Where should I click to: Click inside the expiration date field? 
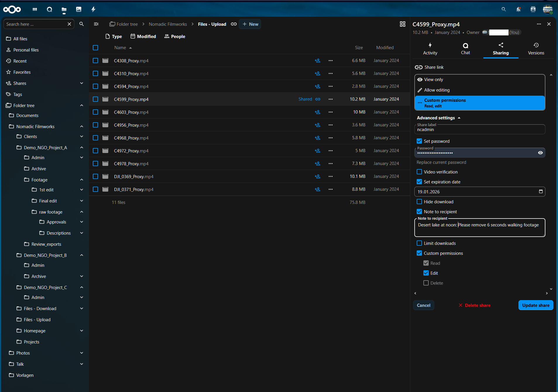tap(474, 192)
